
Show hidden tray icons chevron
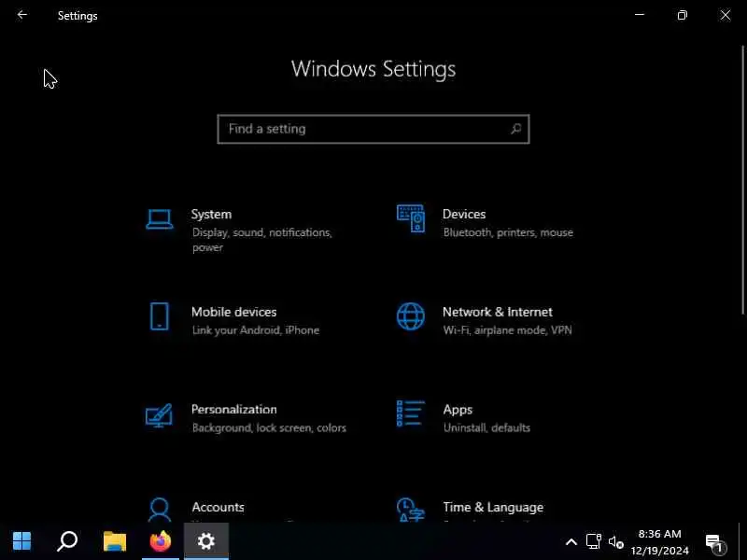coord(571,542)
